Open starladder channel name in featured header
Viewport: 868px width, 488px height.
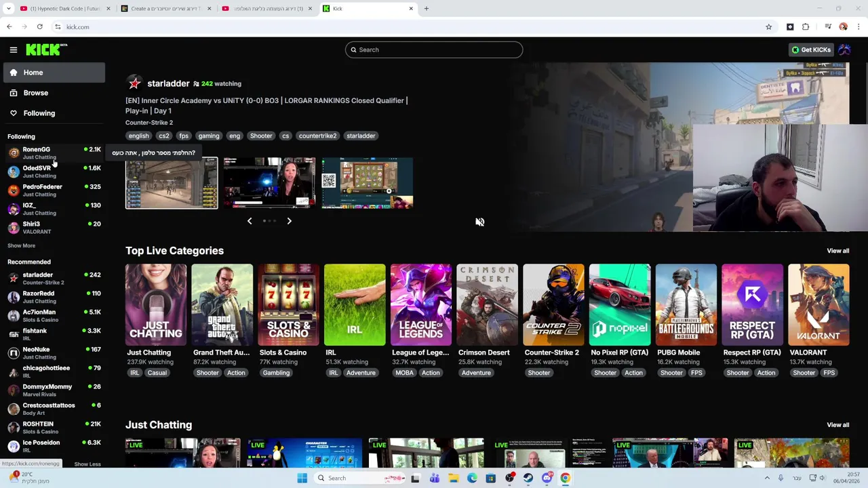(x=168, y=83)
